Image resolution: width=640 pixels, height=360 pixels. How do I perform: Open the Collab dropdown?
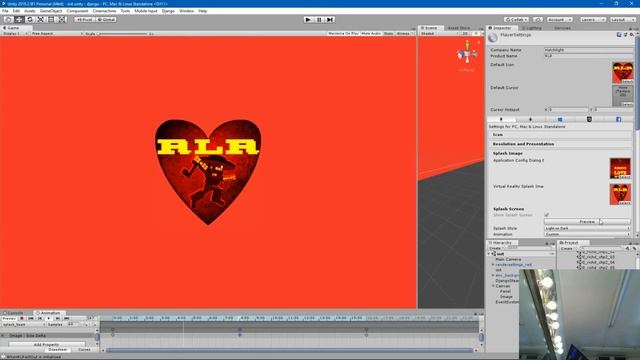click(x=516, y=20)
